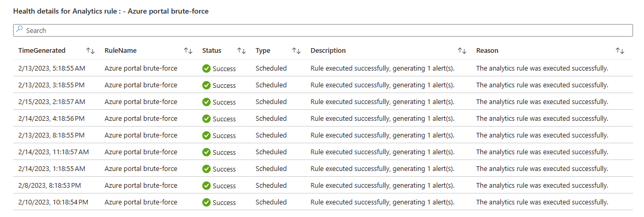
Task: Sort by Description column arrows
Action: 462,51
